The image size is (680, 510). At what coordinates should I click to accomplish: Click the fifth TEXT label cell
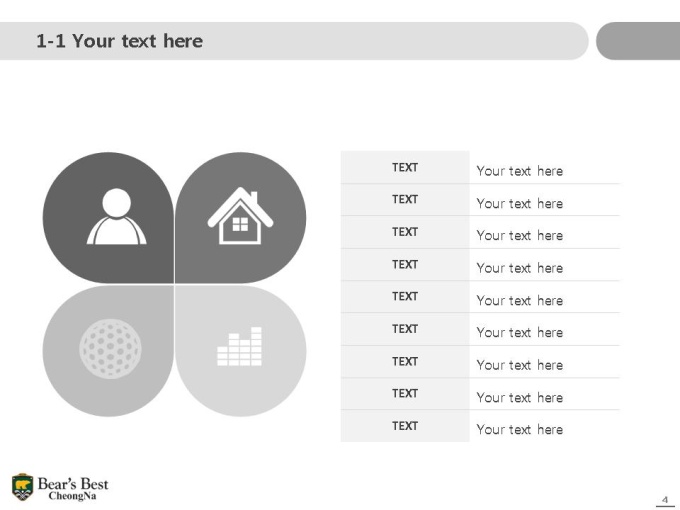pos(405,297)
